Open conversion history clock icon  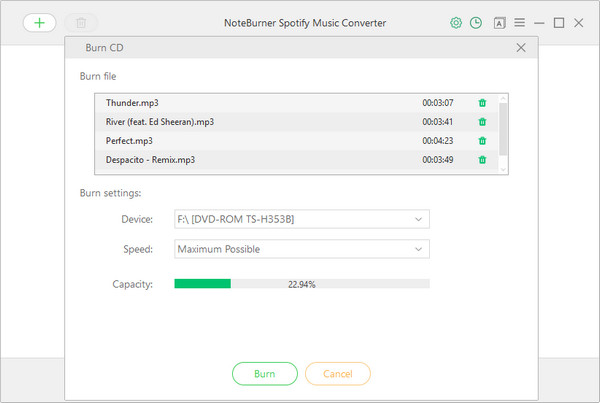pos(476,23)
